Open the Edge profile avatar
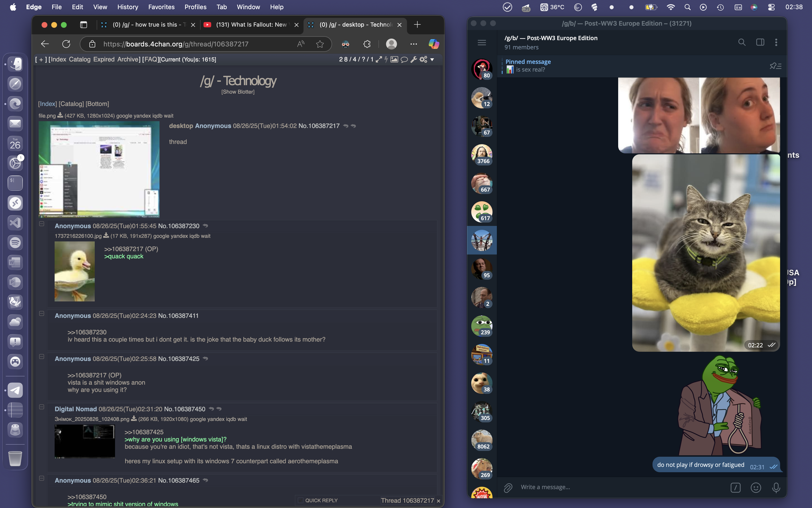Screen dimensions: 812x508 [x=391, y=44]
